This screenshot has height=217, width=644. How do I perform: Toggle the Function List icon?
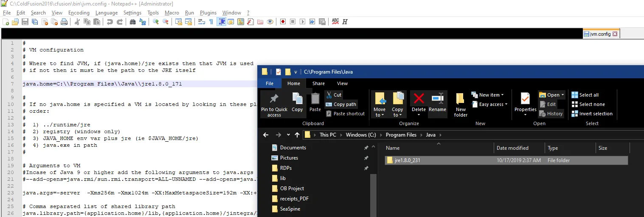250,22
